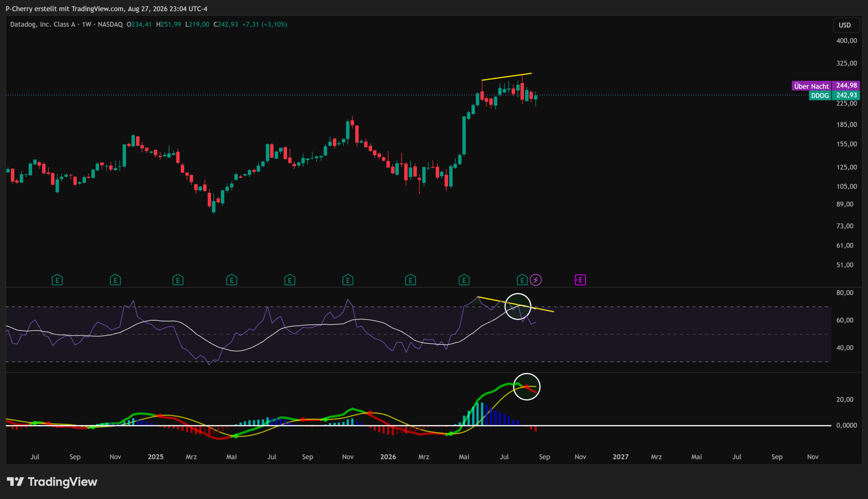Select the February 2025 earnings E icon
This screenshot has width=868, height=499.
click(x=178, y=280)
